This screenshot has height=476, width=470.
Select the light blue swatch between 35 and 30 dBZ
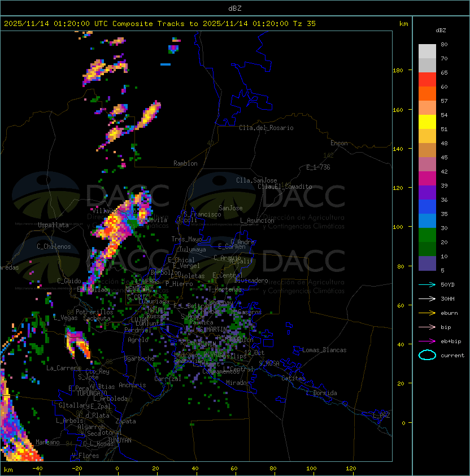(427, 220)
